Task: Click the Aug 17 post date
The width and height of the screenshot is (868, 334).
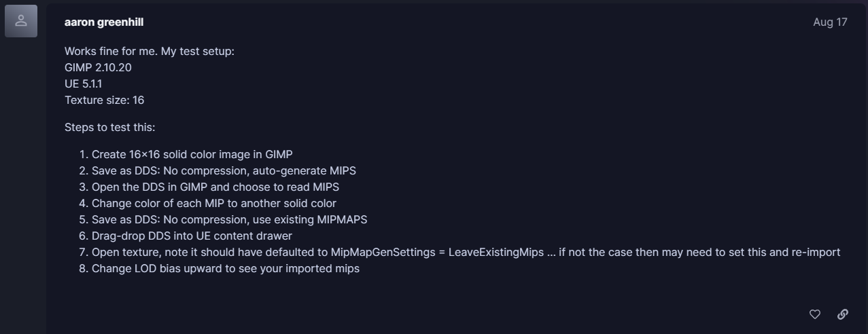Action: (x=830, y=22)
